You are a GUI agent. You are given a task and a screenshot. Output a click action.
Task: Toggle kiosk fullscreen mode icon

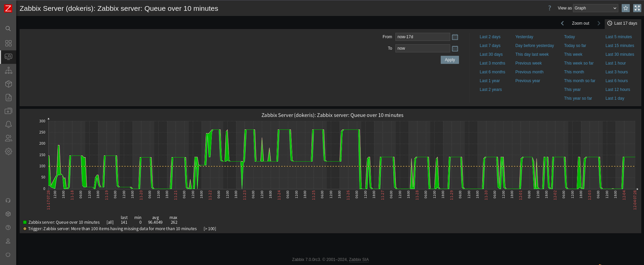(x=637, y=8)
